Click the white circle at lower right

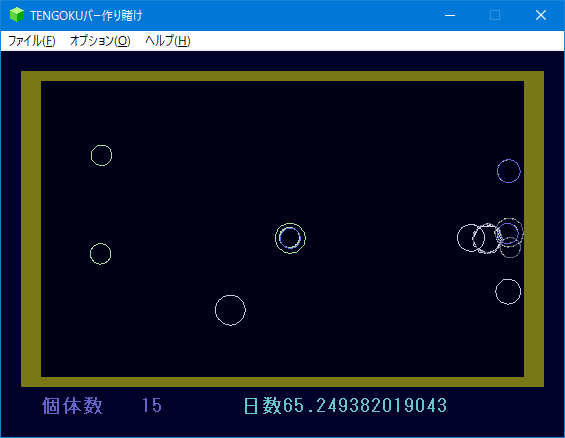pos(508,292)
